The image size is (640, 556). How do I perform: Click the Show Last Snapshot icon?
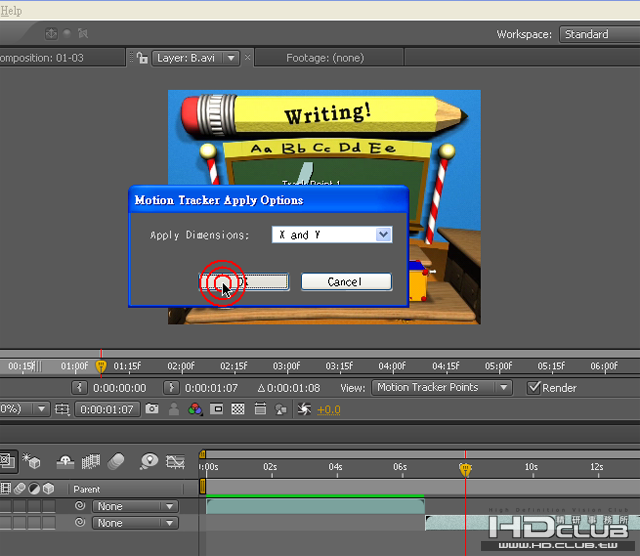174,409
